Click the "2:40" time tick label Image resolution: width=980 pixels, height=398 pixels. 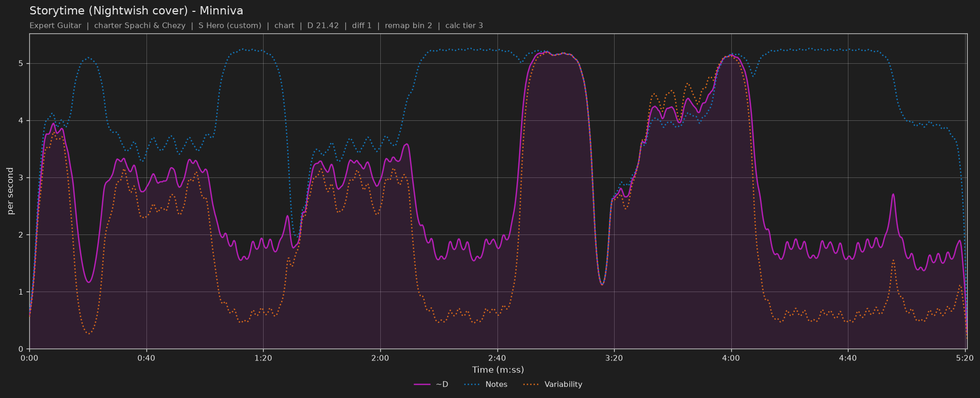click(497, 358)
